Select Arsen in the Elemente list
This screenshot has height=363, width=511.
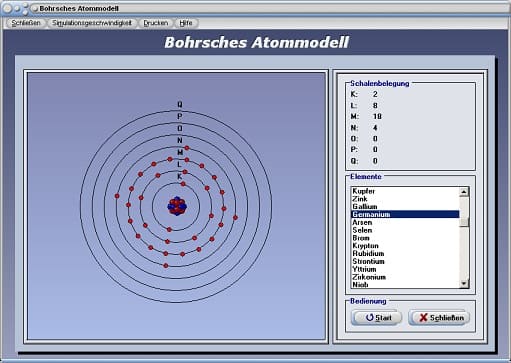[x=405, y=222]
